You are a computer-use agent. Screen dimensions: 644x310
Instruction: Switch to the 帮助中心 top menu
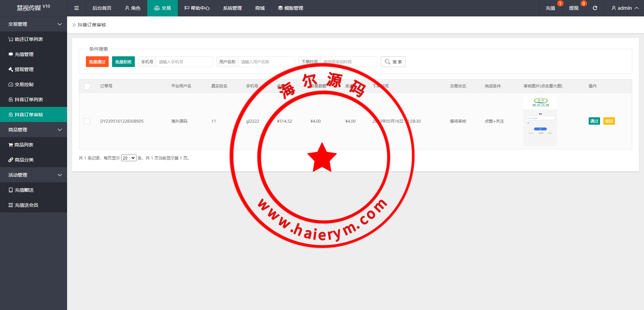coord(197,8)
